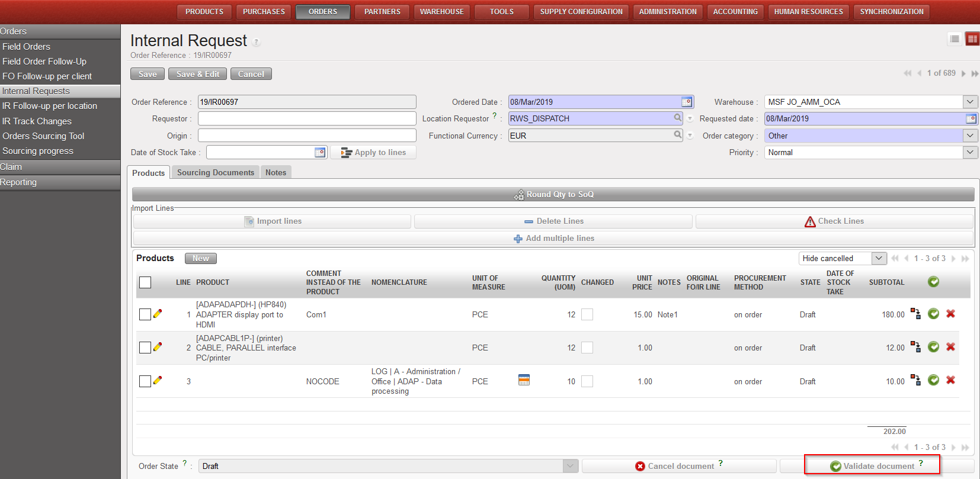Click the Validate document button
Image resolution: width=980 pixels, height=479 pixels.
coord(872,466)
